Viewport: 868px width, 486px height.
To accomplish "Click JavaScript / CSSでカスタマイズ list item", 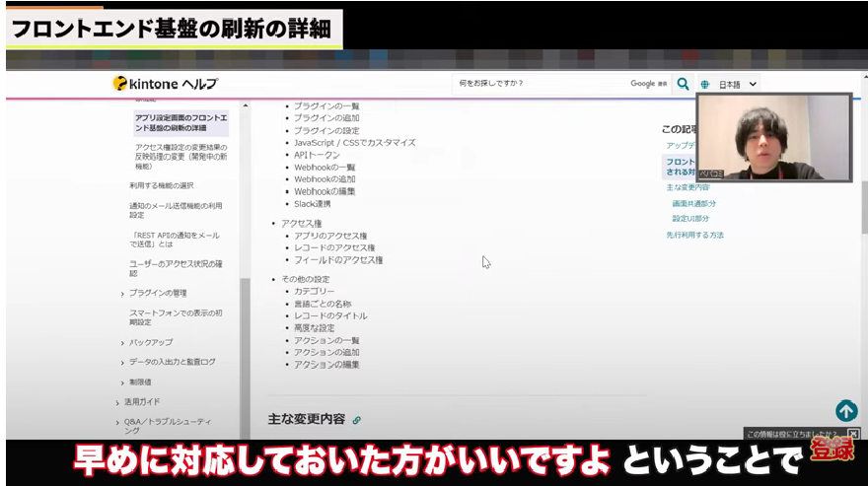I will (354, 143).
